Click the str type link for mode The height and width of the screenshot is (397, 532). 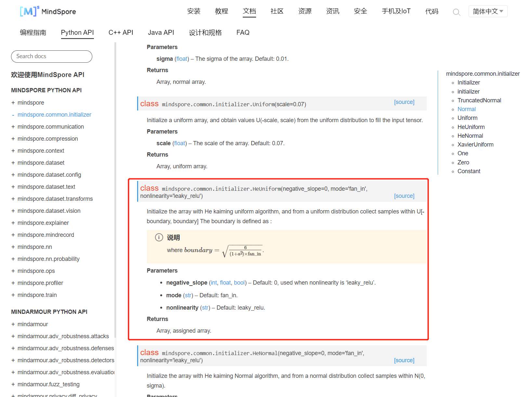pos(188,295)
